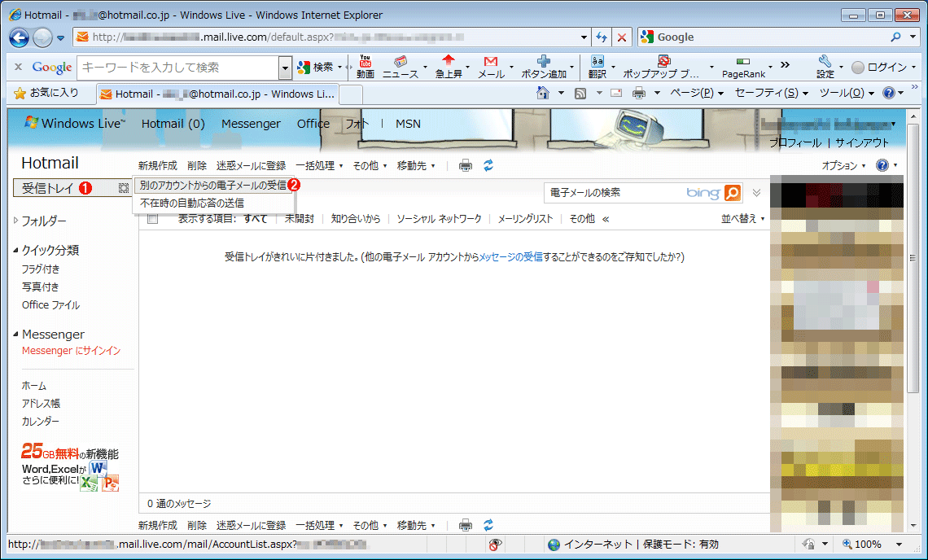Screen dimensions: 928x560
Task: Go back with the browser Back arrow
Action: tap(19, 38)
